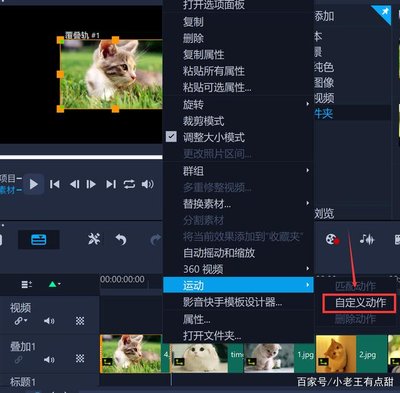Viewport: 400px width, 393px height.
Task: Play the preview with the Play button
Action: coord(34,184)
